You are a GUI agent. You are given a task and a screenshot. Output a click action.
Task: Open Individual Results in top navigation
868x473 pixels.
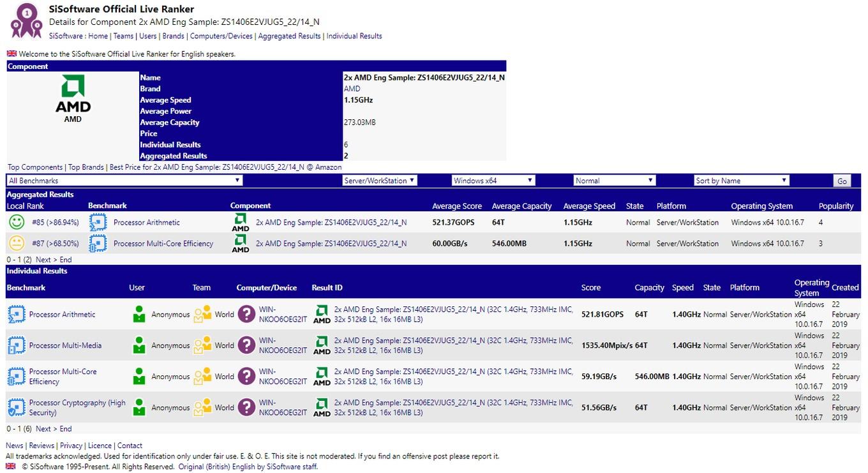pos(354,36)
